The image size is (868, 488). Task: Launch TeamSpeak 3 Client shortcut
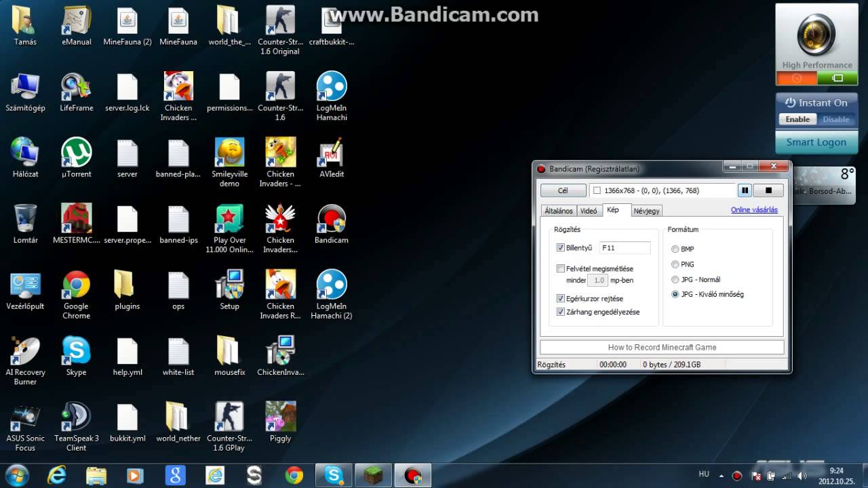tap(77, 426)
